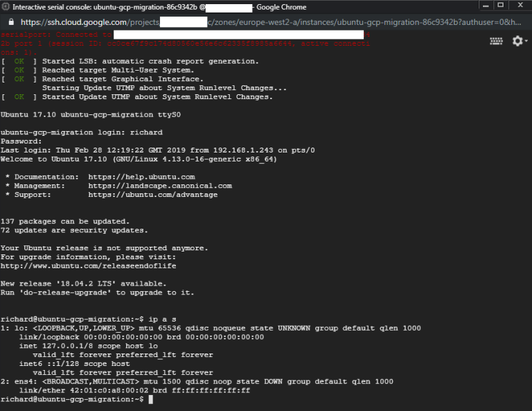Screen dimensions: 532x411
Task: Click 'Welcome to Ubuntu 17.10' line
Action: point(139,159)
